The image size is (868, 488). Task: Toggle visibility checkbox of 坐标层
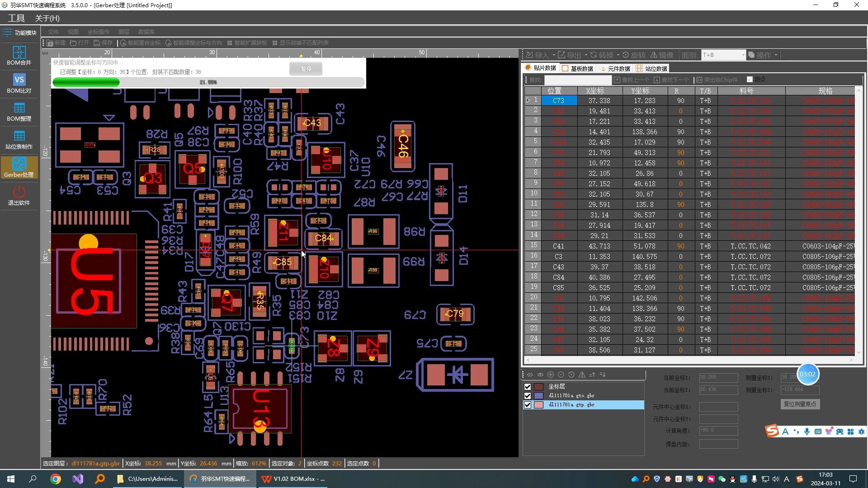528,387
